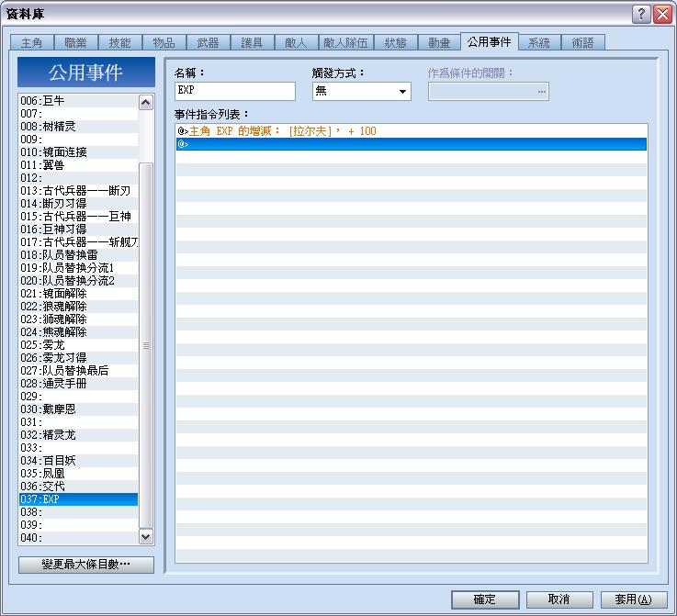Select list item 036:交代
This screenshot has width=677, height=616.
(79, 487)
